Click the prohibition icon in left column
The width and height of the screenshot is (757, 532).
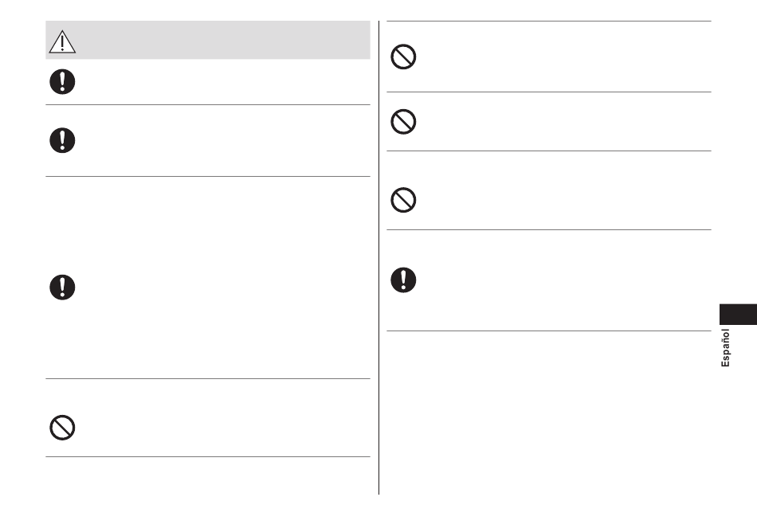(x=62, y=428)
